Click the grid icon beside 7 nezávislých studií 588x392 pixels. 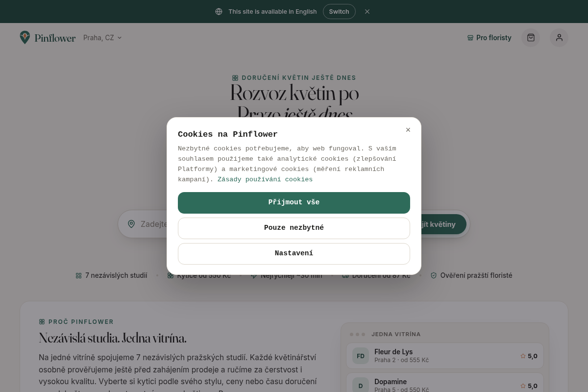[x=78, y=276]
